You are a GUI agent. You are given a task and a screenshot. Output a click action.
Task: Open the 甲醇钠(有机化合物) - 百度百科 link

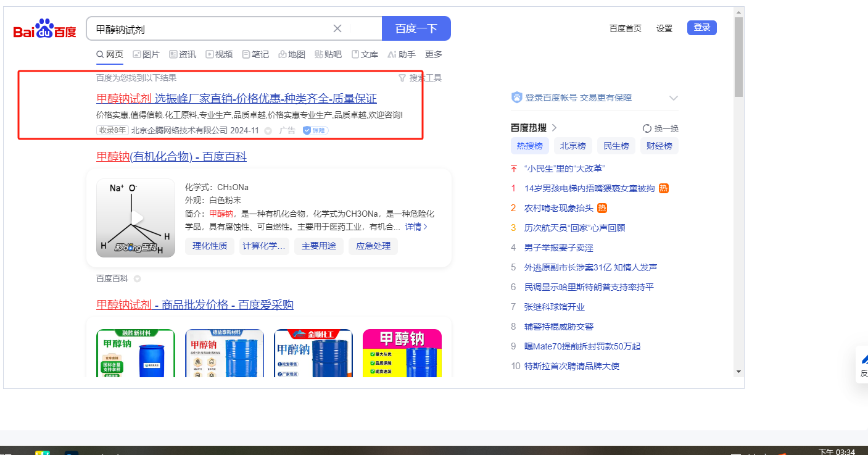172,157
